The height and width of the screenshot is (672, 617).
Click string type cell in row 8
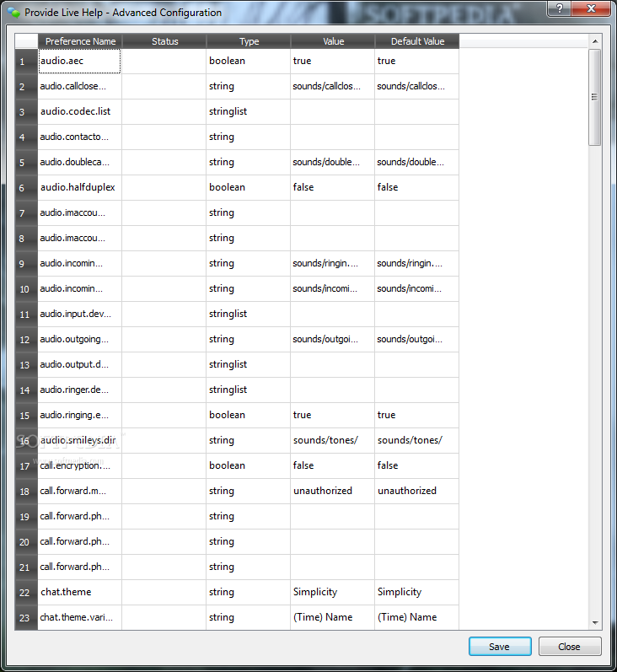[x=249, y=238]
